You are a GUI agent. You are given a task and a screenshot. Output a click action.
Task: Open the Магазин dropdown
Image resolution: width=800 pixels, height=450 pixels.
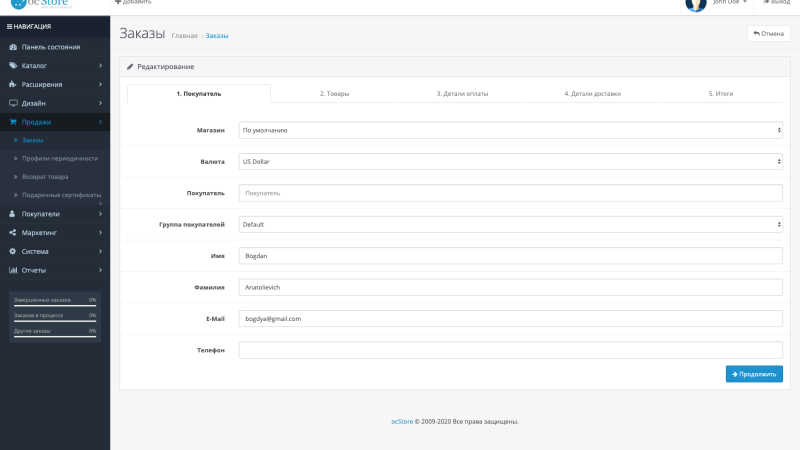tap(510, 130)
